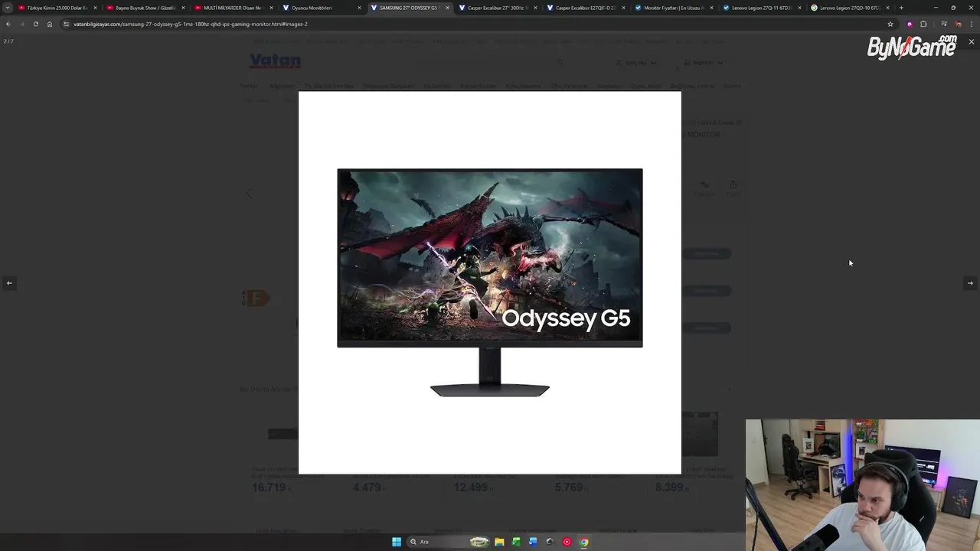
Task: Switch to the Türkiye Kimin 25.000 Dolar tab
Action: [x=57, y=8]
